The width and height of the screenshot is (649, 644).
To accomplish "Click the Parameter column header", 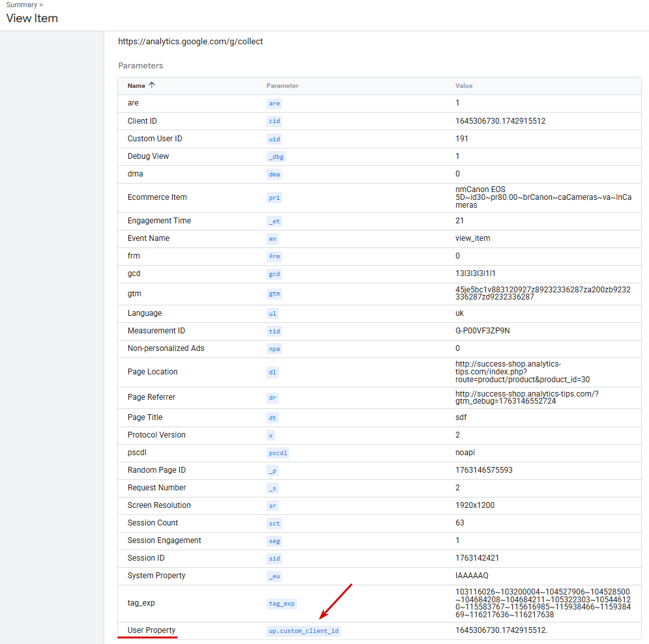I will pos(282,86).
